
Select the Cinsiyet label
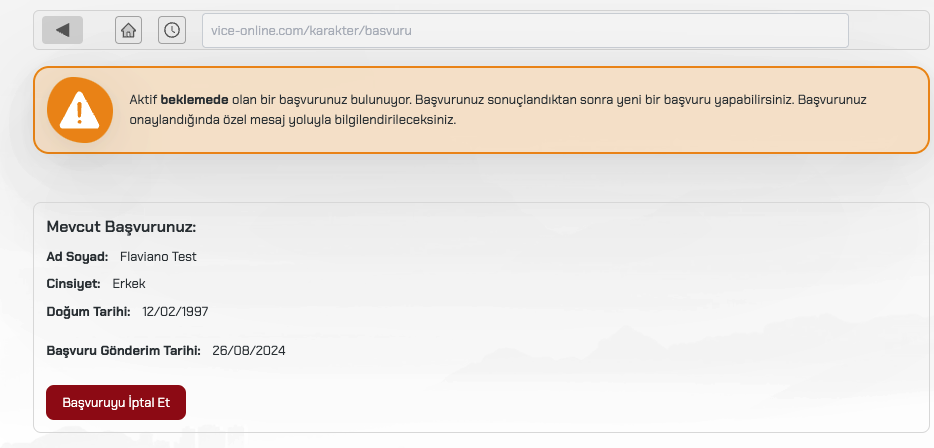coord(73,284)
